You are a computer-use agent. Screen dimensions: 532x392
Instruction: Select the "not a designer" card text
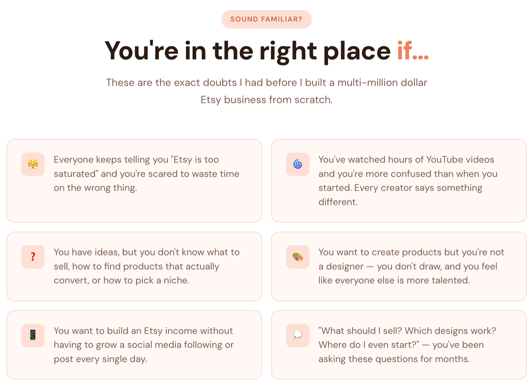pos(411,266)
